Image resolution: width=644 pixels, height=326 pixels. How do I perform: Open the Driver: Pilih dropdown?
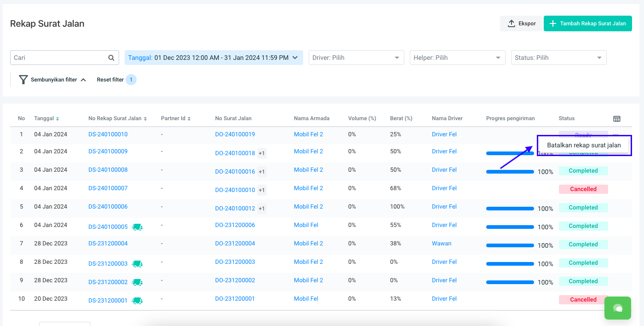pyautogui.click(x=356, y=58)
